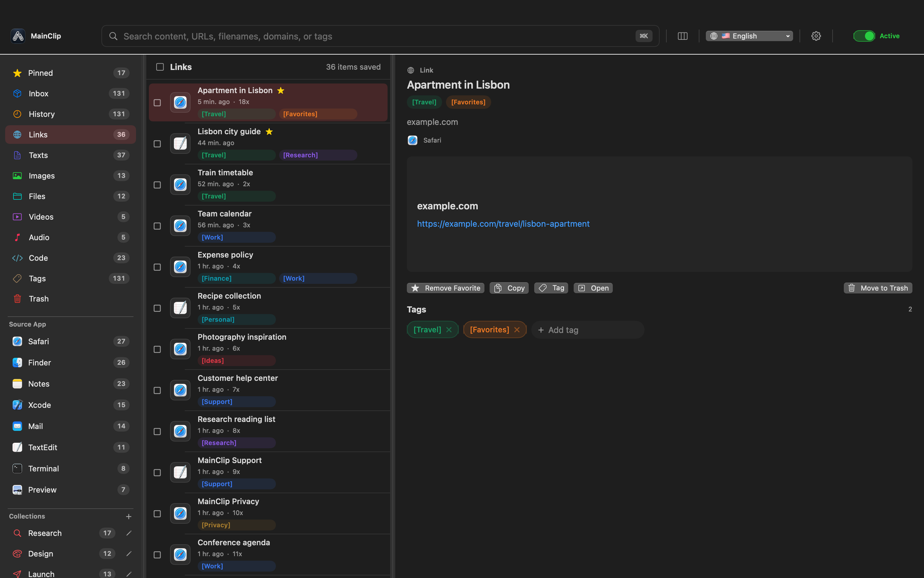
Task: Filter by Xcode source app
Action: [x=71, y=405]
